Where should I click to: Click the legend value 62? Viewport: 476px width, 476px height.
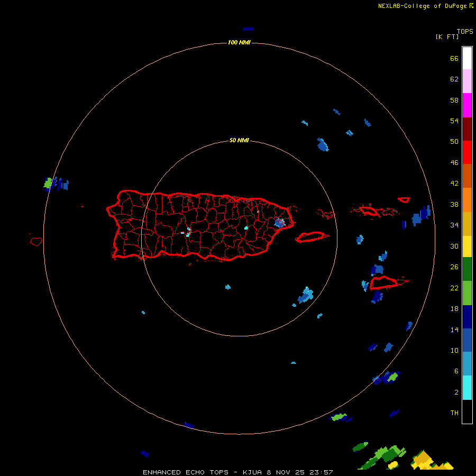click(x=454, y=79)
